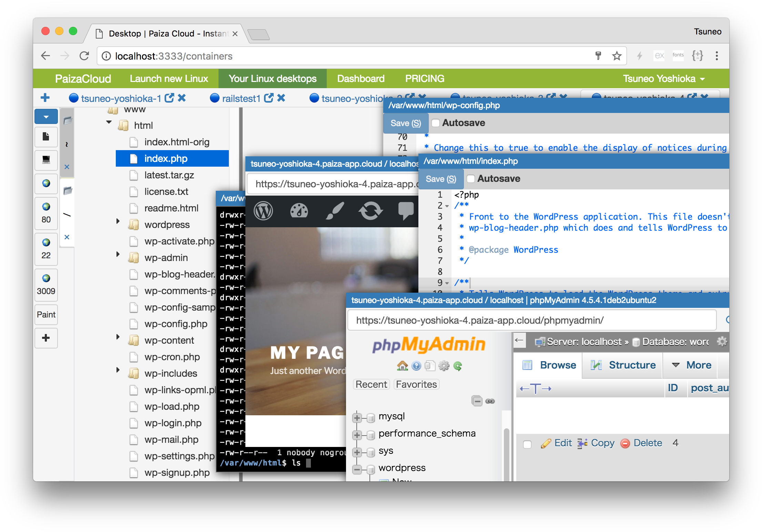Click the phpMyAdmin home icon
The width and height of the screenshot is (762, 532).
point(403,366)
